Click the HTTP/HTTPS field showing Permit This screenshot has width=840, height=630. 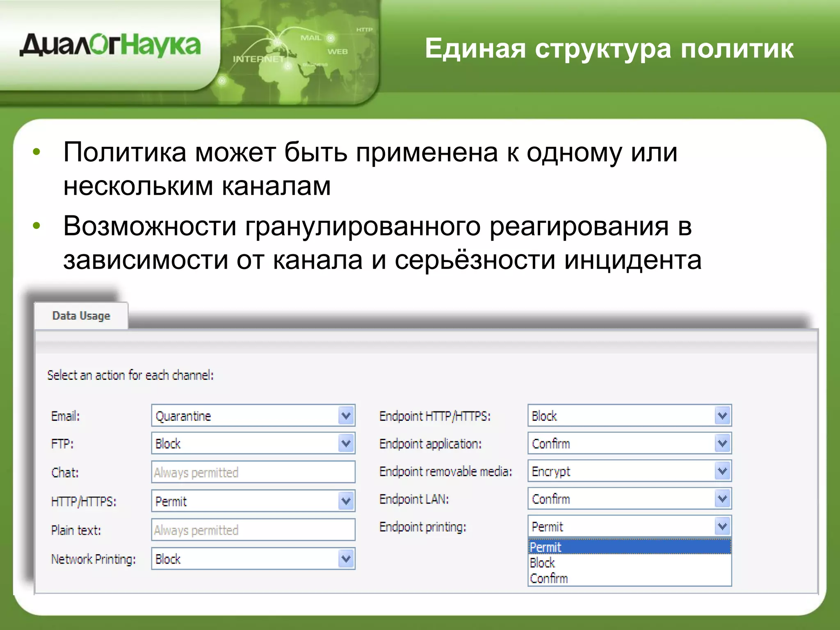253,501
